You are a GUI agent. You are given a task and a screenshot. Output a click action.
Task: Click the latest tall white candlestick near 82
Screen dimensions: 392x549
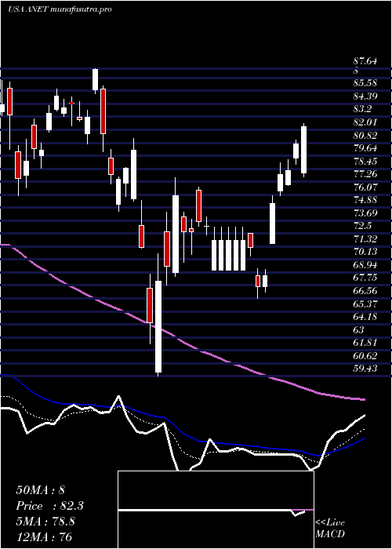(304, 150)
